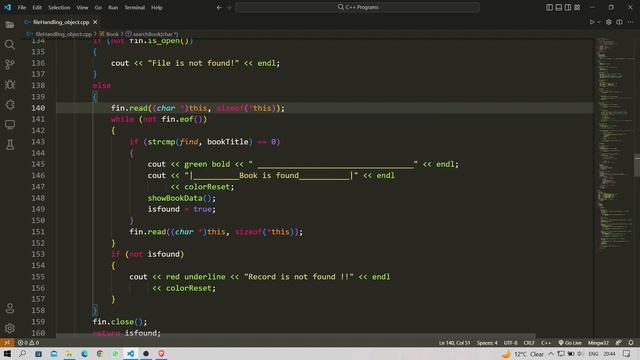The height and width of the screenshot is (360, 640).
Task: Open the Run and Debug view
Action: pyautogui.click(x=10, y=84)
